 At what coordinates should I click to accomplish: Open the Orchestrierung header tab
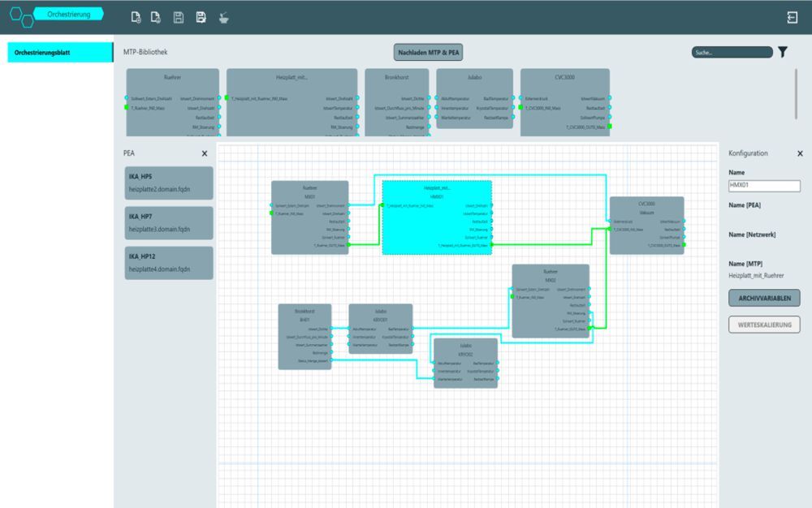(x=69, y=14)
